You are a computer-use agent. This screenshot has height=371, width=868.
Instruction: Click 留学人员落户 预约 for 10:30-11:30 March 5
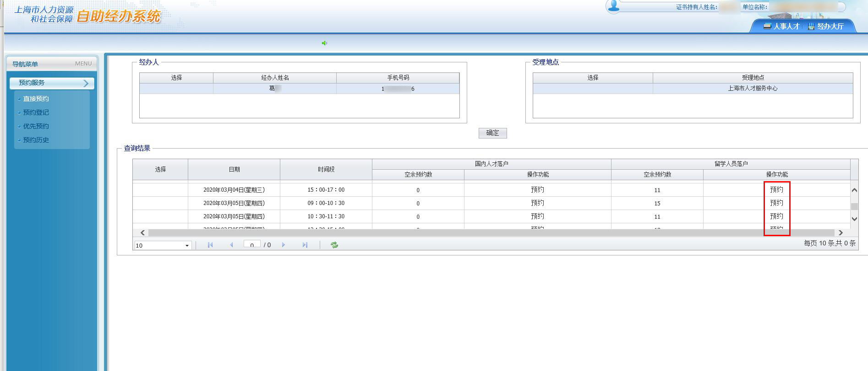776,216
